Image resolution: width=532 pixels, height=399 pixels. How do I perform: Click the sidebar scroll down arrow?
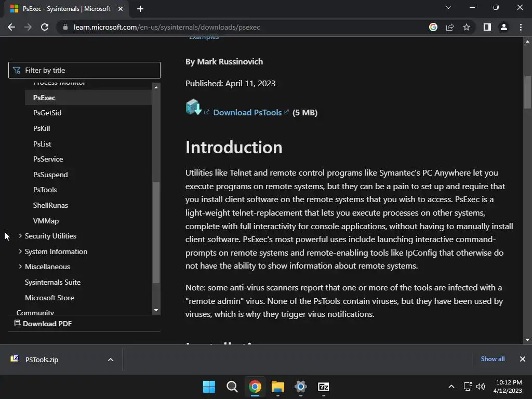click(x=156, y=310)
